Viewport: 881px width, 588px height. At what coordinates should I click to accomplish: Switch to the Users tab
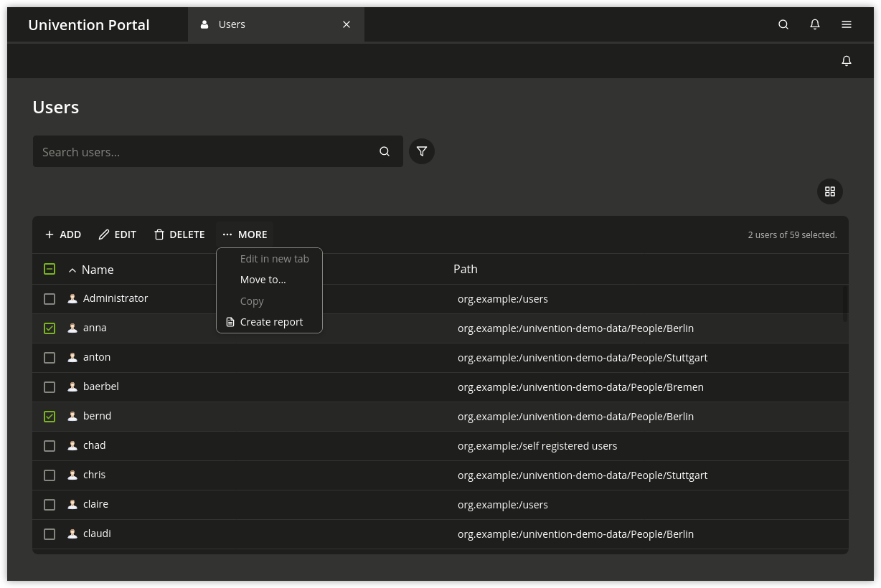[276, 24]
